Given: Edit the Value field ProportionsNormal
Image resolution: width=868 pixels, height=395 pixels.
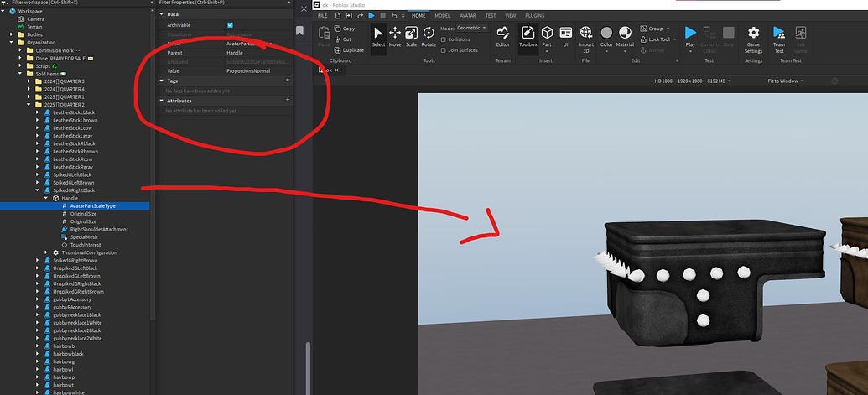Looking at the screenshot, I should 258,70.
